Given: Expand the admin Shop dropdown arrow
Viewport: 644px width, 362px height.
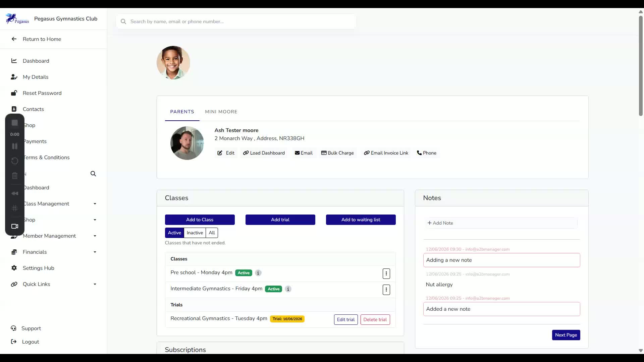Looking at the screenshot, I should (95, 220).
